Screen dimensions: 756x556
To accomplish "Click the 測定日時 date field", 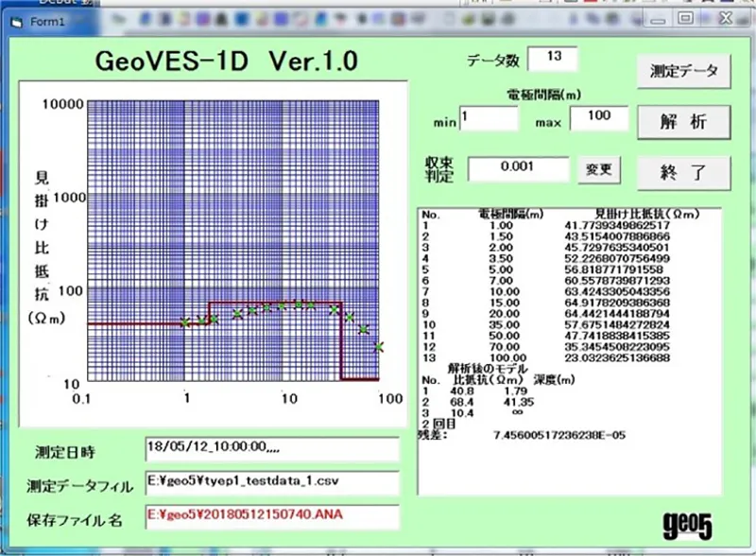I will click(x=272, y=449).
